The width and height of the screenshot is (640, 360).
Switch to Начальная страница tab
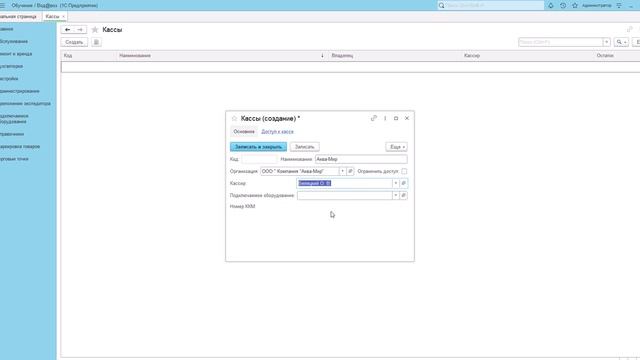point(19,17)
